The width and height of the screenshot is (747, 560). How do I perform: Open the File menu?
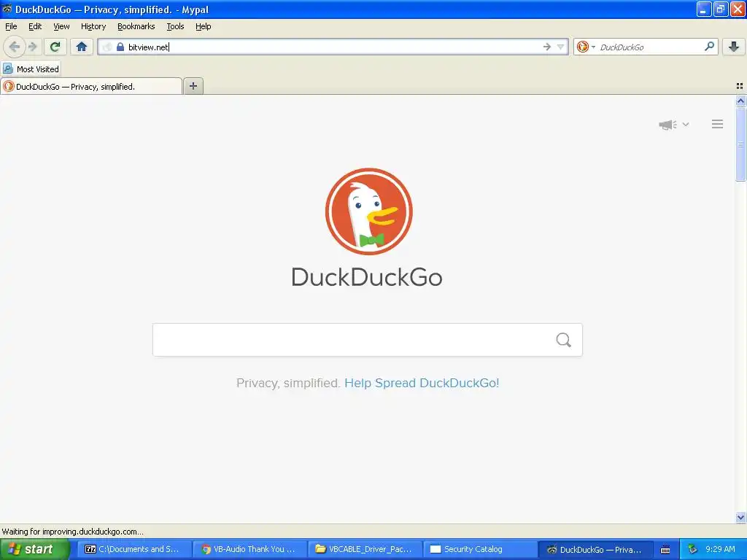pos(11,26)
